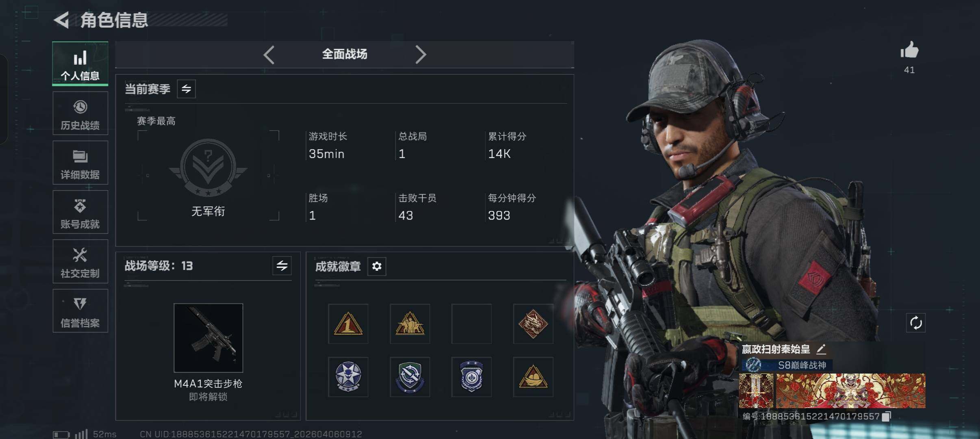Click the M4A1突击步枪 weapon thumbnail

point(208,338)
